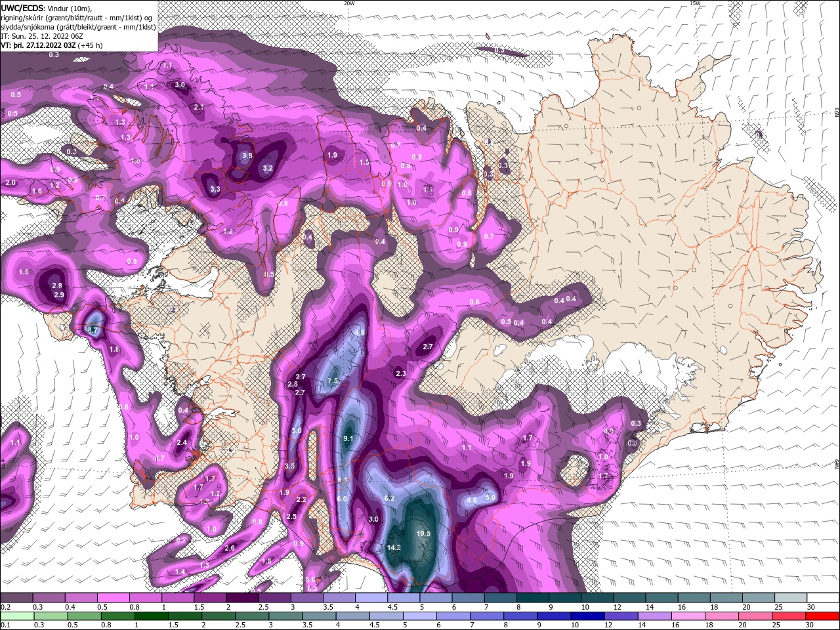The width and height of the screenshot is (840, 630).
Task: Click the 2.6 value on the map
Action: (x=230, y=548)
